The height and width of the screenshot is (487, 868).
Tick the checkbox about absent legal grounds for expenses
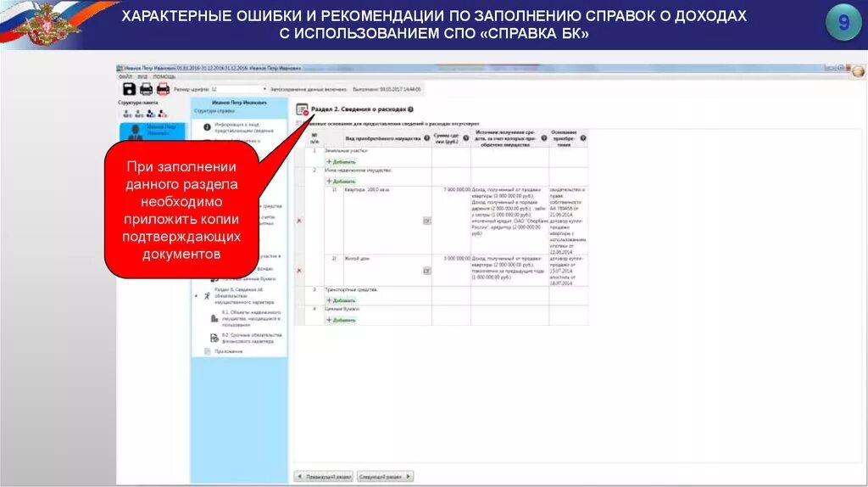coord(299,124)
